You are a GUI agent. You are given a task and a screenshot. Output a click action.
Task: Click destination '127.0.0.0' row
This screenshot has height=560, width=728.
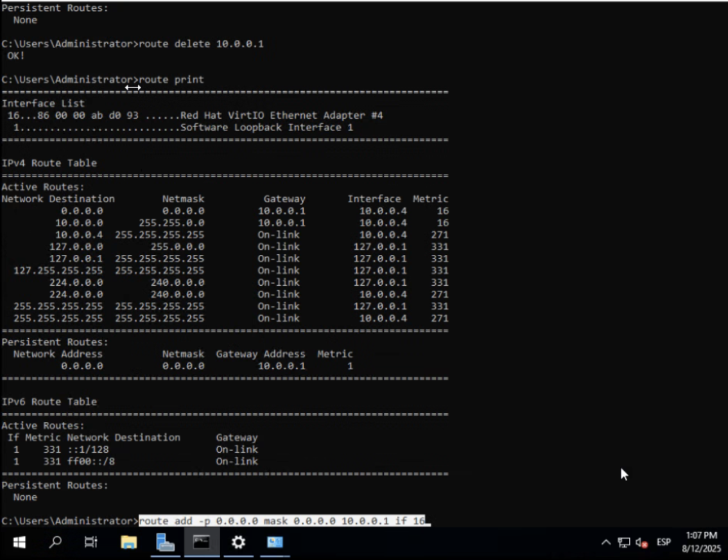click(x=76, y=247)
